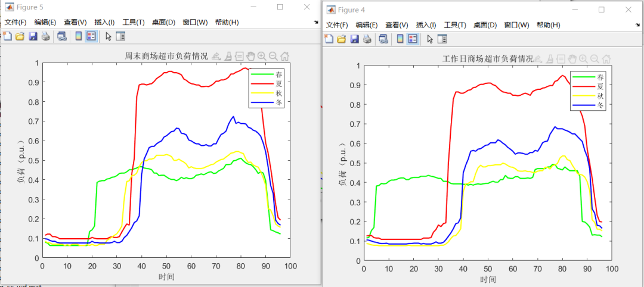Open 查看(V) menu in Figure 4
The width and height of the screenshot is (644, 287).
point(397,25)
